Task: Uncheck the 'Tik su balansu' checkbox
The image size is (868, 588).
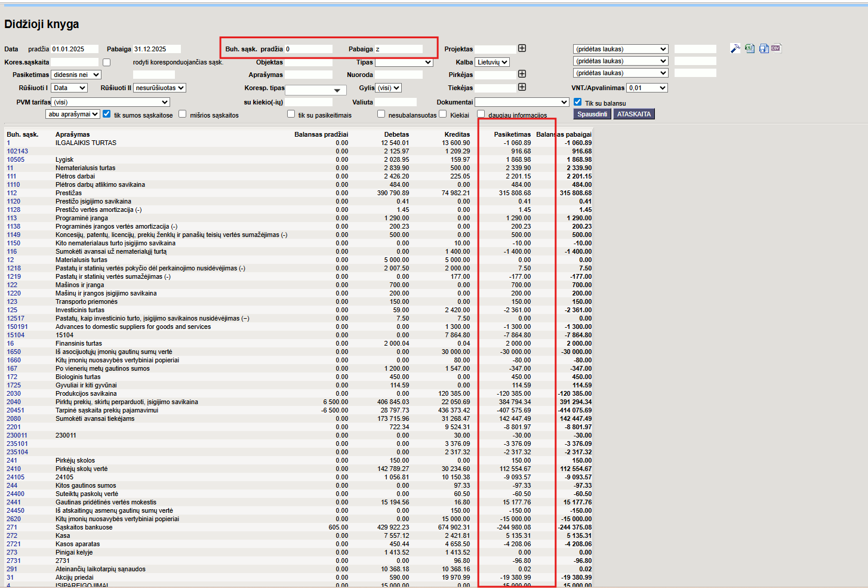Action: 577,102
